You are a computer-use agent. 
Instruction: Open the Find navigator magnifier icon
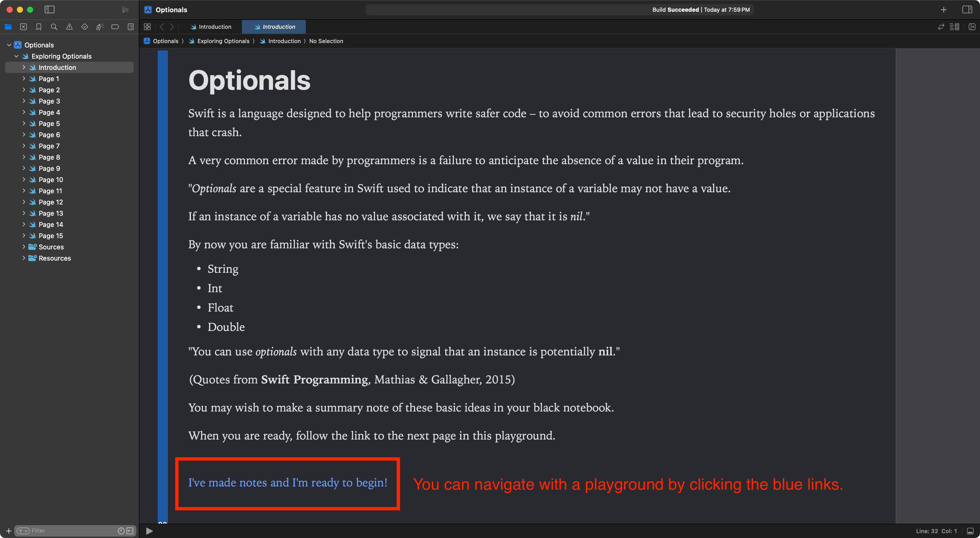point(54,27)
